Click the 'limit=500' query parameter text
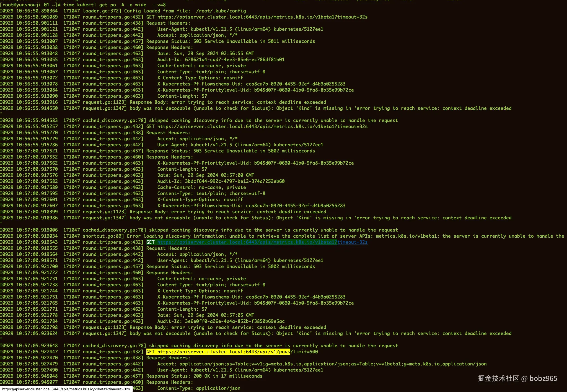This screenshot has height=392, width=567. (x=305, y=352)
